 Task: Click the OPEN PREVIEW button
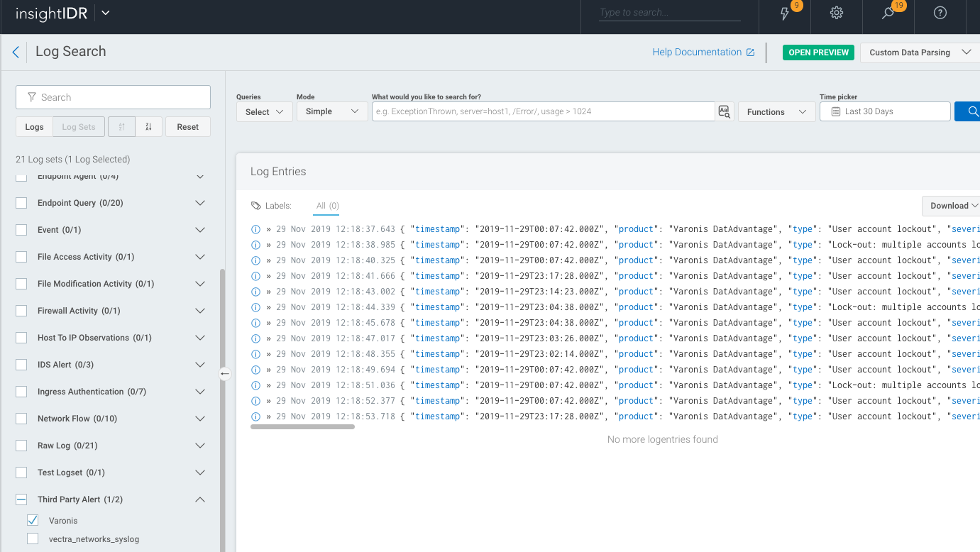tap(819, 53)
